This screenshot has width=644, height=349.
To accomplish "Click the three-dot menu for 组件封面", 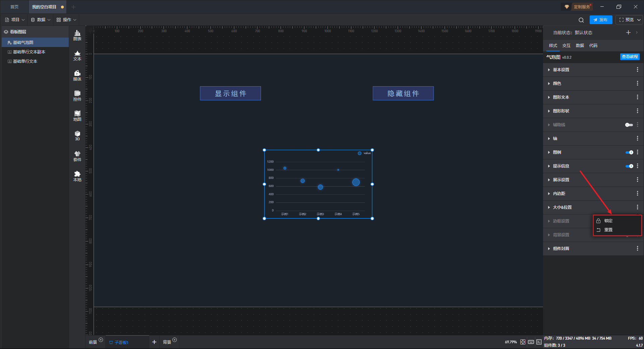I will click(637, 249).
